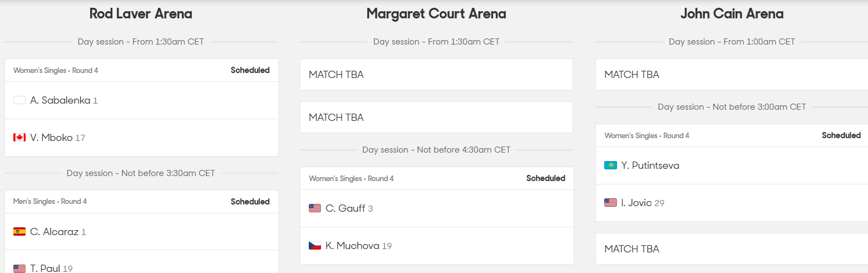Click USA flag beside I. Jovic

coord(610,203)
